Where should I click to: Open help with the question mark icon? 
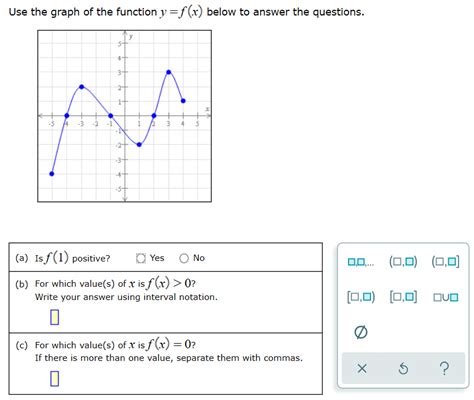[444, 368]
